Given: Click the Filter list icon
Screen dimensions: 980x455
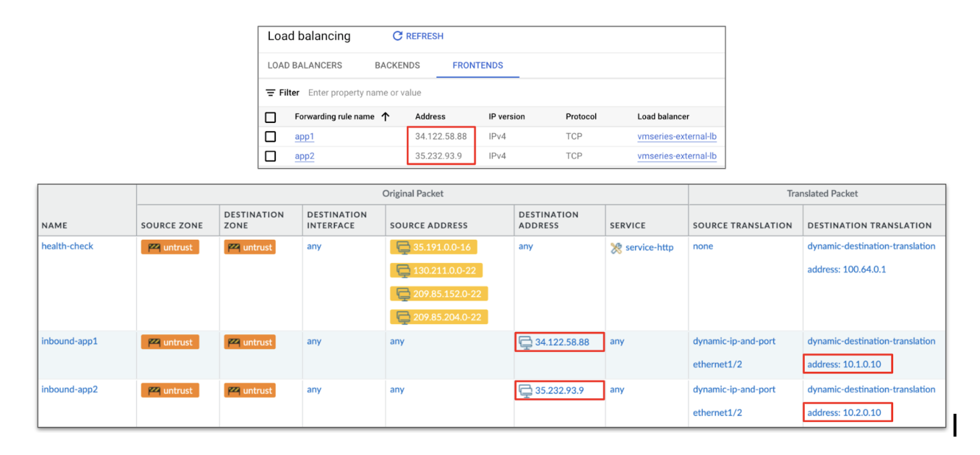Looking at the screenshot, I should pyautogui.click(x=270, y=93).
